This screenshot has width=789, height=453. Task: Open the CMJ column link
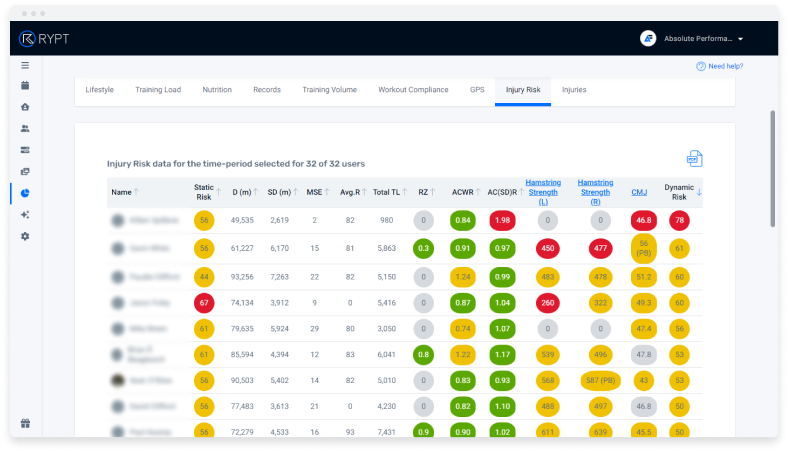[x=639, y=192]
